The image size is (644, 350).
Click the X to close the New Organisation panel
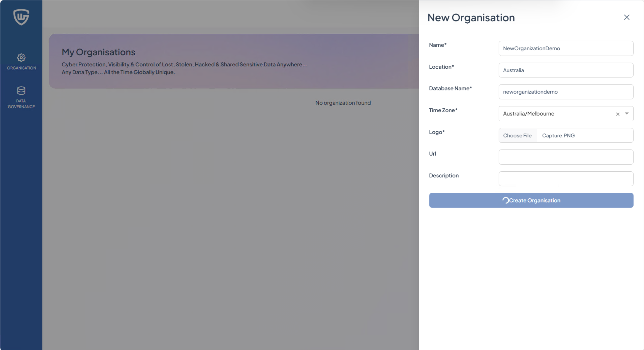coord(627,17)
